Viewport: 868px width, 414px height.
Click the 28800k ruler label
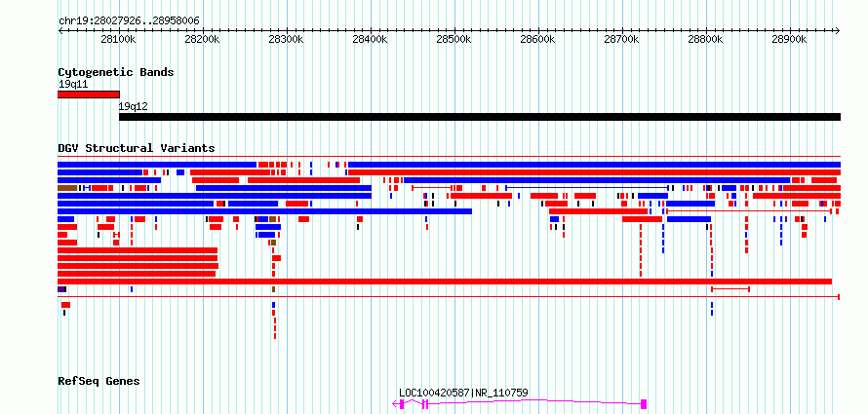tap(705, 40)
